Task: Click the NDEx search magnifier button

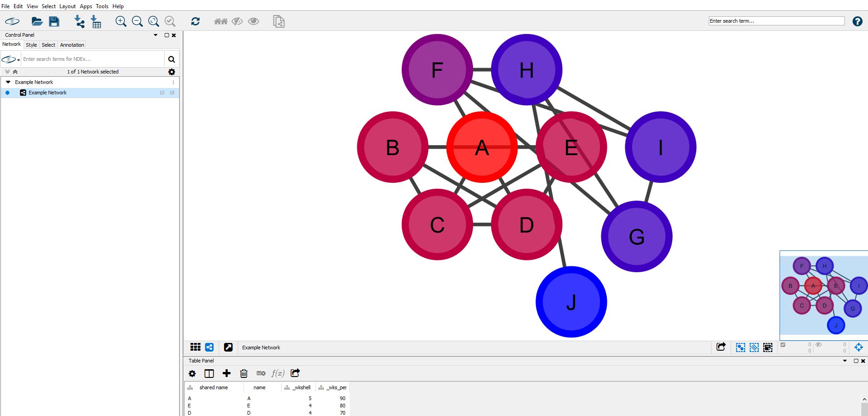Action: point(171,59)
